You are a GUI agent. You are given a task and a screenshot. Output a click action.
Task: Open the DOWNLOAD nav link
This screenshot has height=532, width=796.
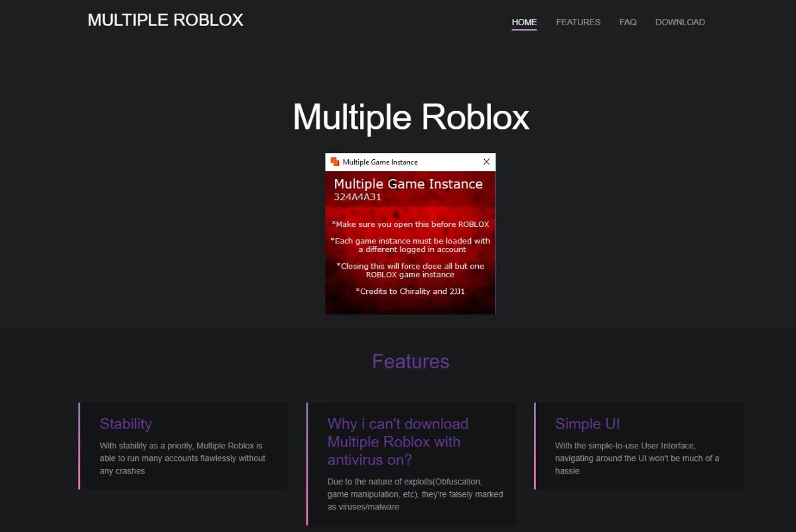point(680,22)
